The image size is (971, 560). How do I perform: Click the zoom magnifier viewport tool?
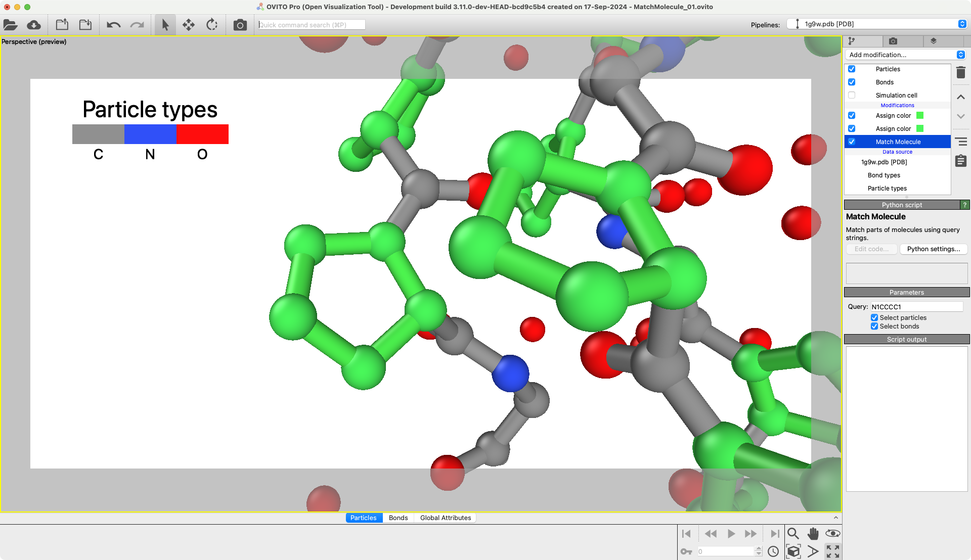[793, 534]
